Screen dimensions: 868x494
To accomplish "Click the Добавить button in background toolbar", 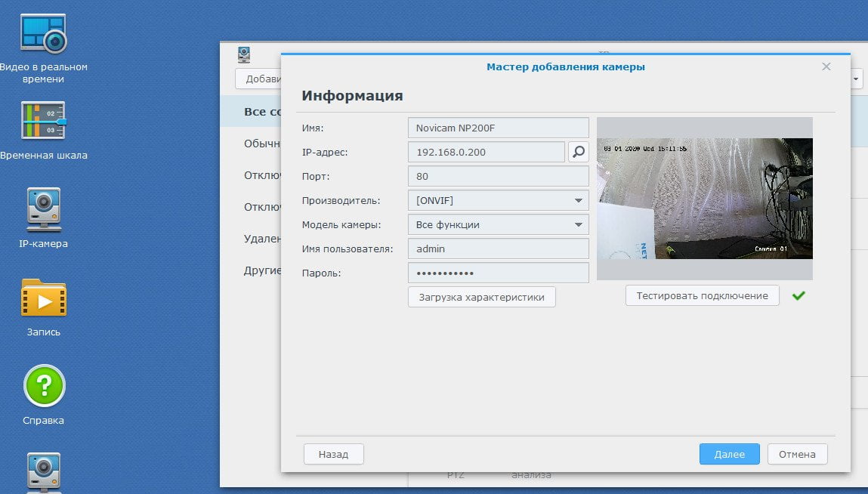I will [x=258, y=79].
